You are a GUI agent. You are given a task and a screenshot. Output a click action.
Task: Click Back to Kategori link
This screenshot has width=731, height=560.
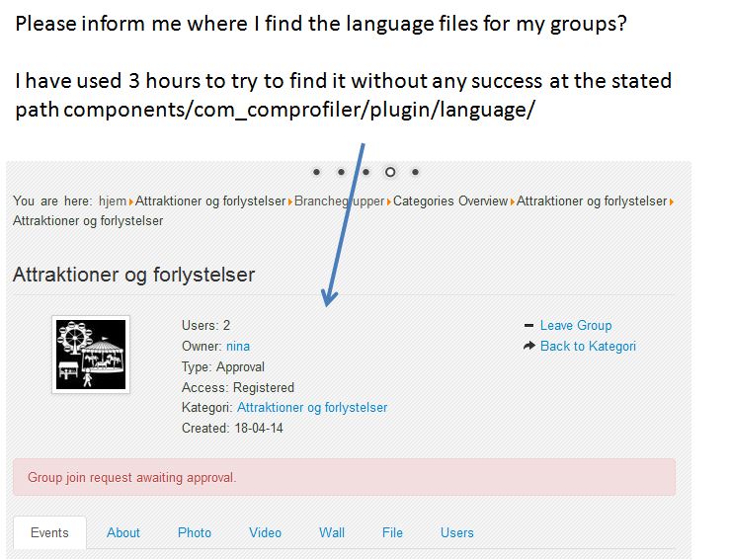(588, 347)
